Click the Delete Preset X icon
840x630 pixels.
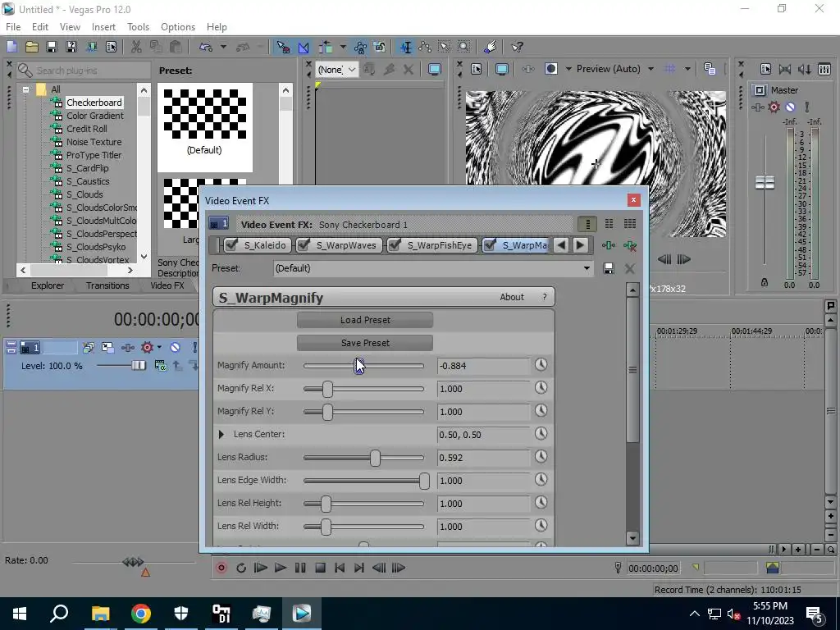tap(629, 268)
